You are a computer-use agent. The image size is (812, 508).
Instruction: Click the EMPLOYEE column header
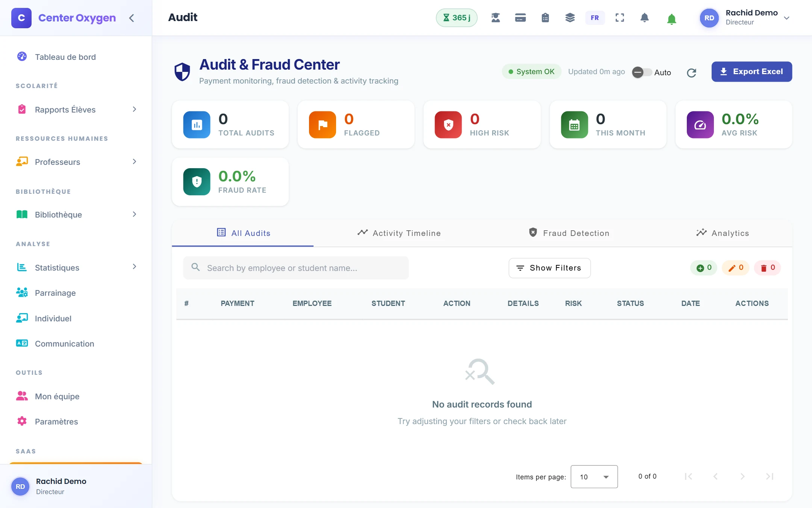click(x=312, y=303)
